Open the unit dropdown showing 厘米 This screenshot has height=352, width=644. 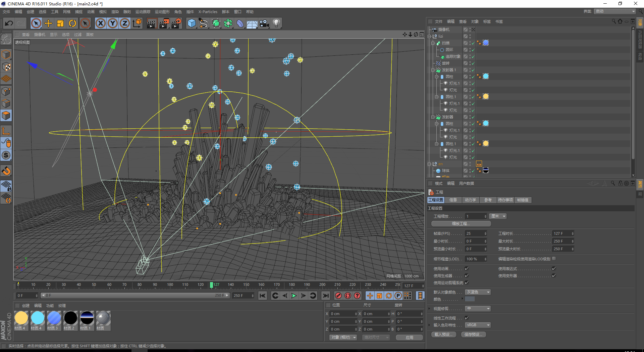tap(498, 216)
